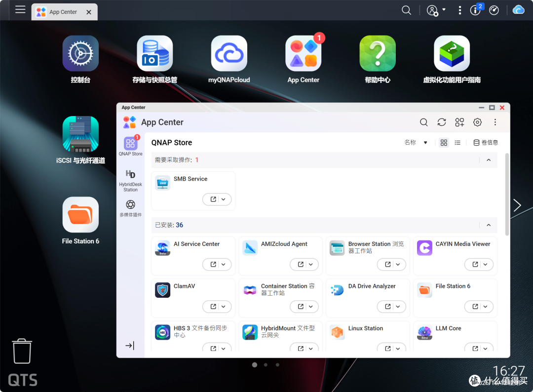Expand the SMB Service action dropdown arrow
This screenshot has height=392, width=533.
coord(224,199)
